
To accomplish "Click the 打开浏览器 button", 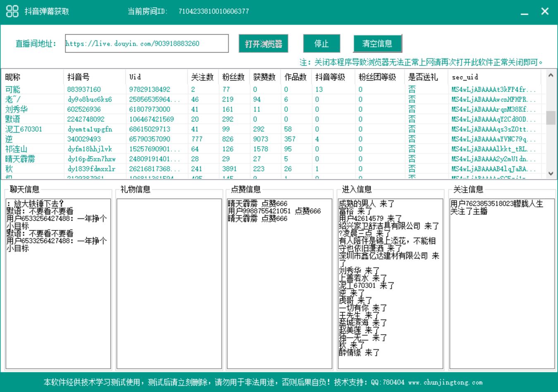I will 263,43.
